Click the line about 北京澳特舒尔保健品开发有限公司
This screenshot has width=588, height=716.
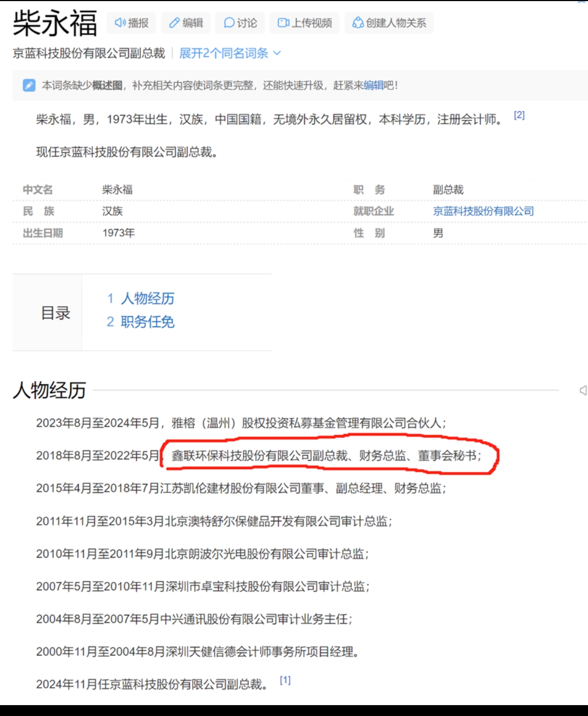point(214,521)
